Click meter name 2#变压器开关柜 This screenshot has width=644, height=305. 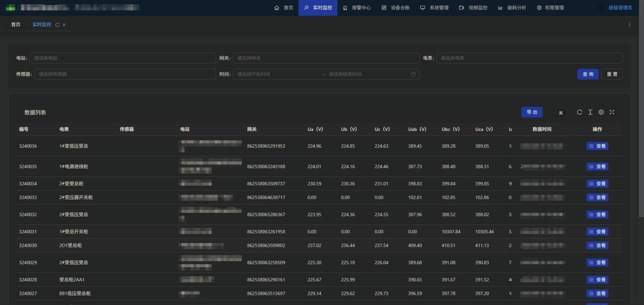76,197
